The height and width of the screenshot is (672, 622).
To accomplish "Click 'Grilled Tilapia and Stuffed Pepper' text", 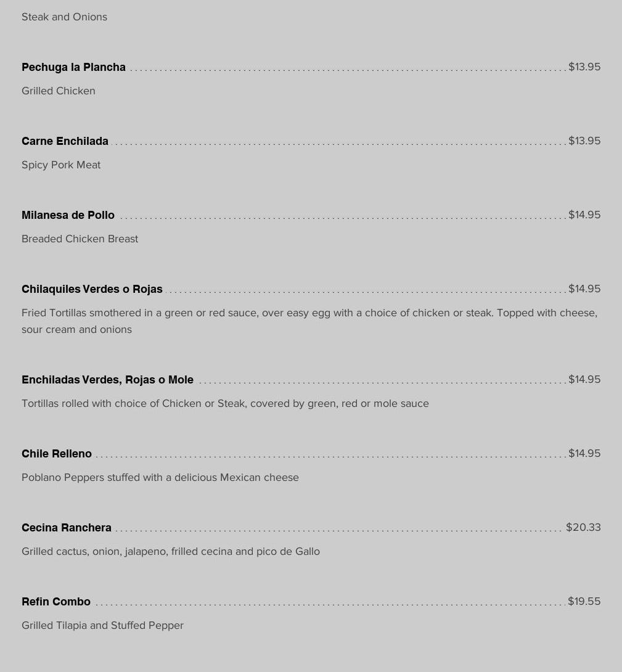I will tap(102, 625).
